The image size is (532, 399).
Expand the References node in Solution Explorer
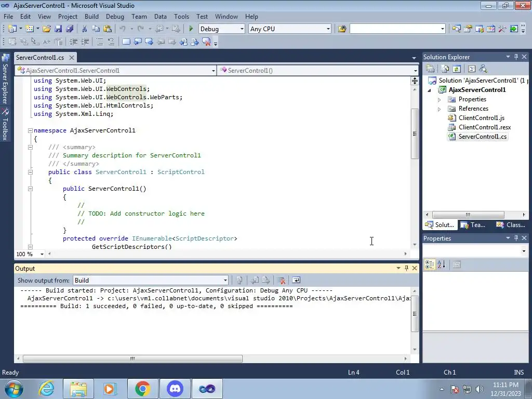tap(439, 109)
